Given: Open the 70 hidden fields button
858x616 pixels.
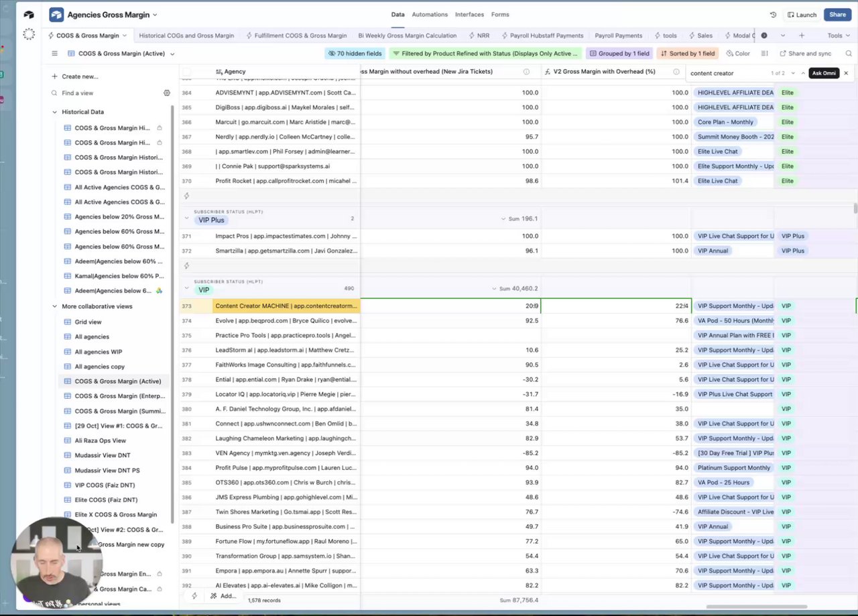Looking at the screenshot, I should pos(354,54).
